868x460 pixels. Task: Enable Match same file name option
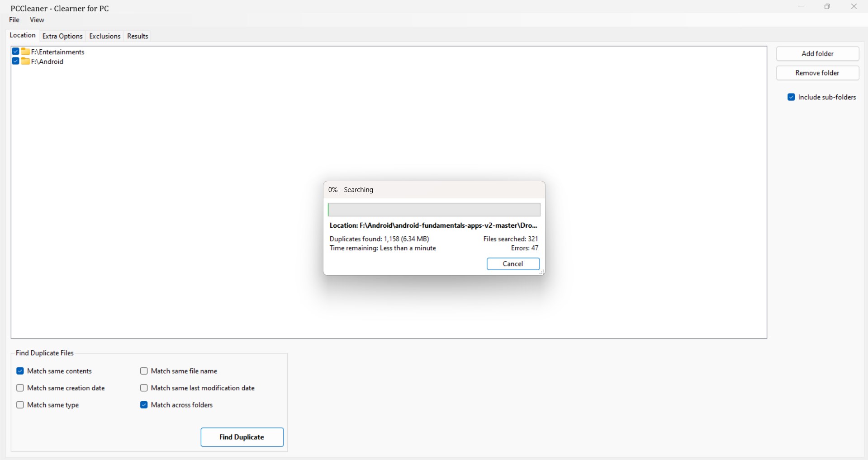pyautogui.click(x=144, y=371)
